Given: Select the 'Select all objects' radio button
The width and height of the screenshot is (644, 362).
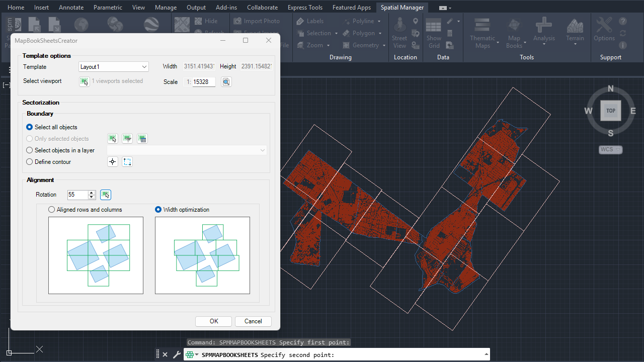Looking at the screenshot, I should (30, 127).
